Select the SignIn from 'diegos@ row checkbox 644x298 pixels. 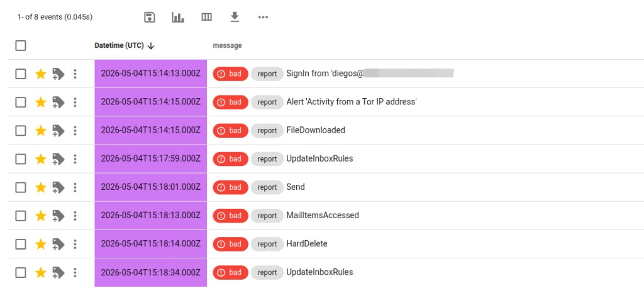coord(21,74)
